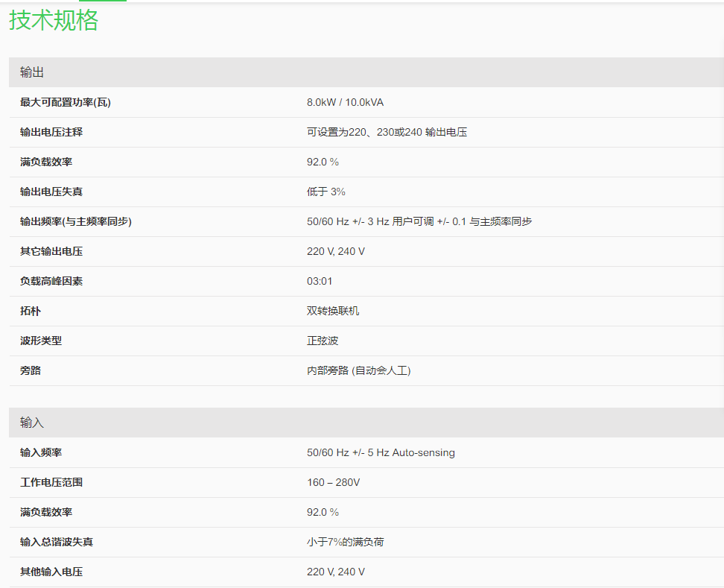Collapse the 输出 section header

[x=32, y=72]
